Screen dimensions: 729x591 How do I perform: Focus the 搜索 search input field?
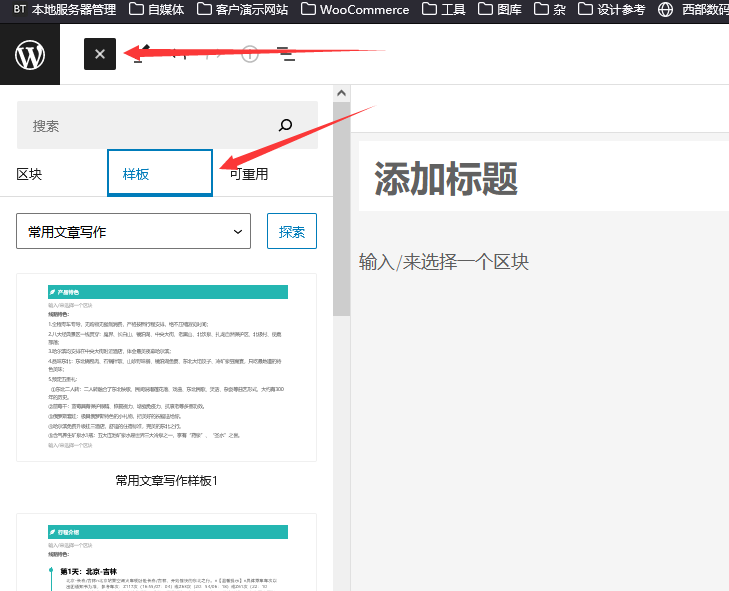167,125
